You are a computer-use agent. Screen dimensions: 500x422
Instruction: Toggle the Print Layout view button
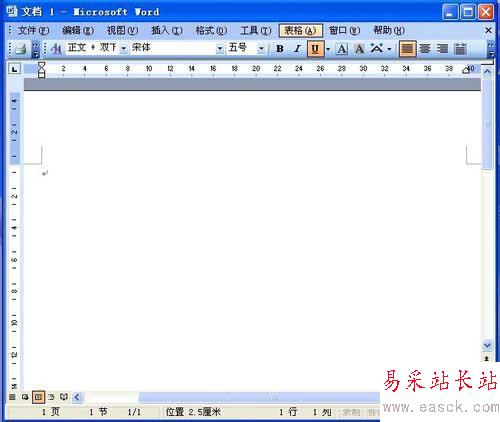[38, 397]
